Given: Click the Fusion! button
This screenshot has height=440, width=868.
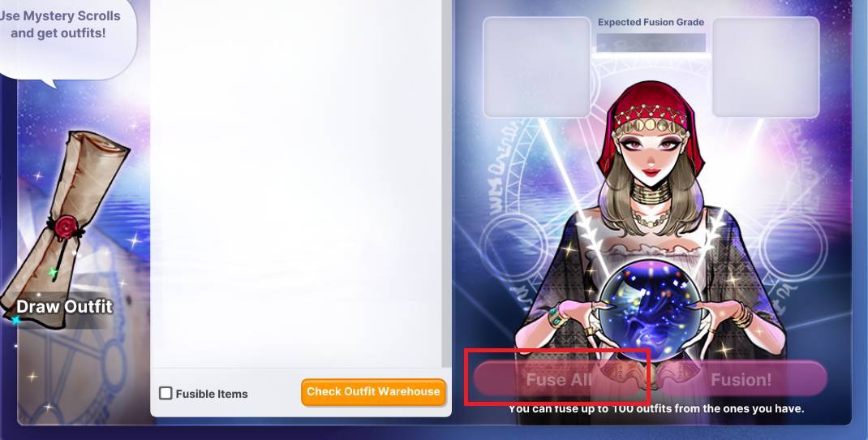Looking at the screenshot, I should pyautogui.click(x=741, y=380).
